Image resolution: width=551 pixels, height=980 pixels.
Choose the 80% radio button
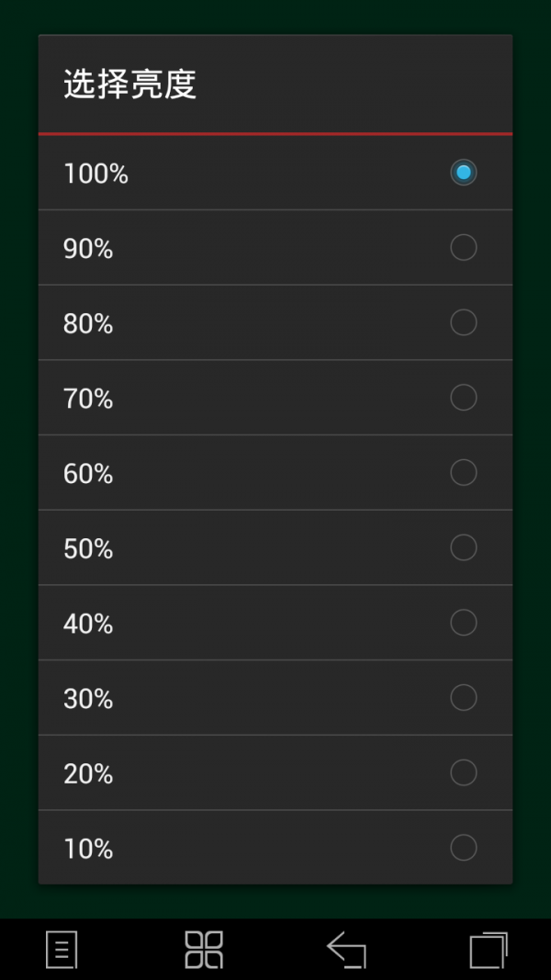pyautogui.click(x=463, y=322)
